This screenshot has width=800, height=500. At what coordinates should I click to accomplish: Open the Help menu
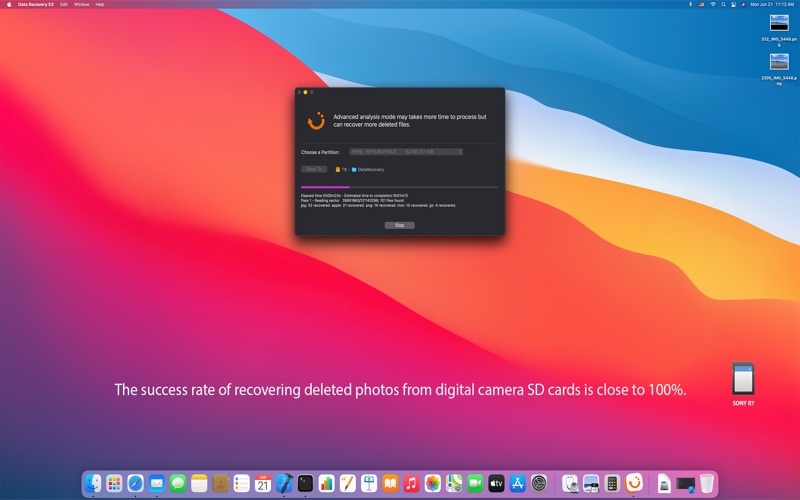(x=100, y=4)
